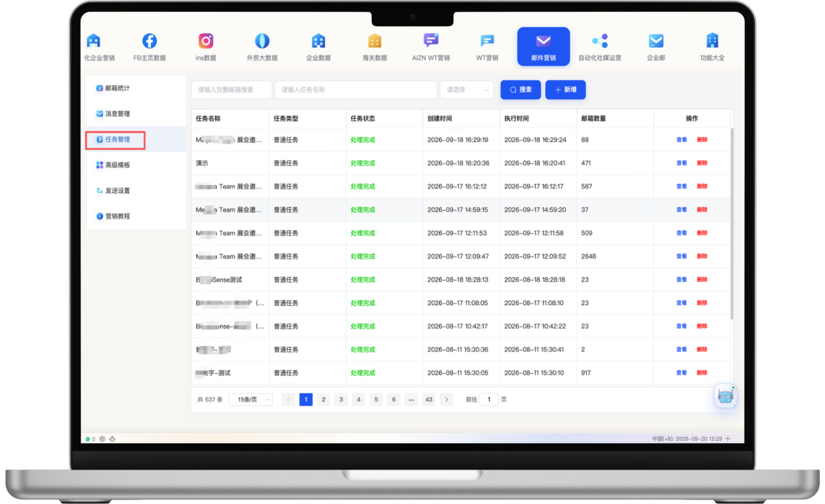Click the 请输入任务名称 input field
This screenshot has width=825, height=504.
(356, 90)
